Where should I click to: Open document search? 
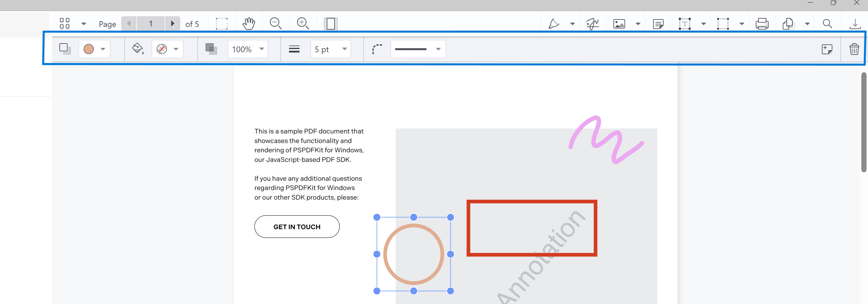tap(828, 23)
